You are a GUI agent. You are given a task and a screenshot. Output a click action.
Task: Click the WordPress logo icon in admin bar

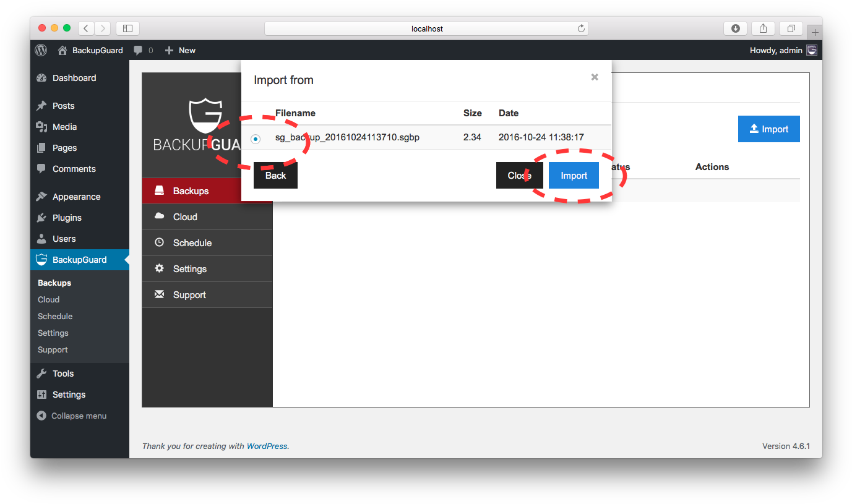coord(41,50)
